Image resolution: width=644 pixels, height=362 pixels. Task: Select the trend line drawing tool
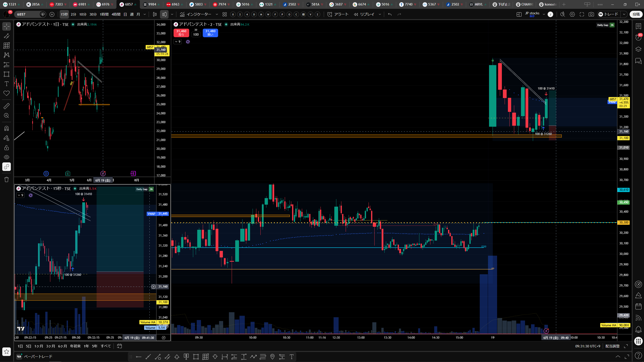[7, 36]
